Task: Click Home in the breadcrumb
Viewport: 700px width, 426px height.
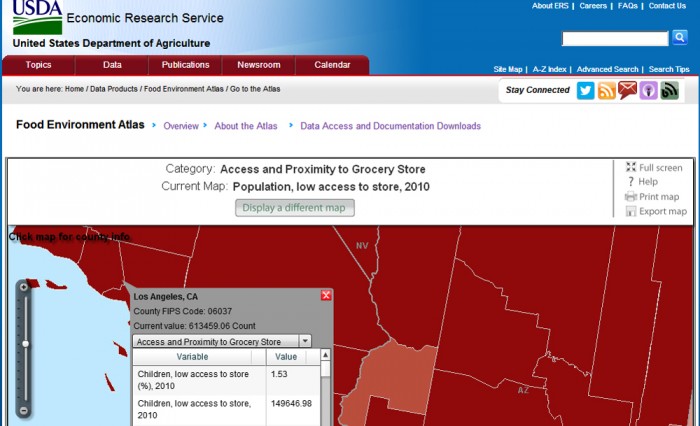Action: pos(74,89)
